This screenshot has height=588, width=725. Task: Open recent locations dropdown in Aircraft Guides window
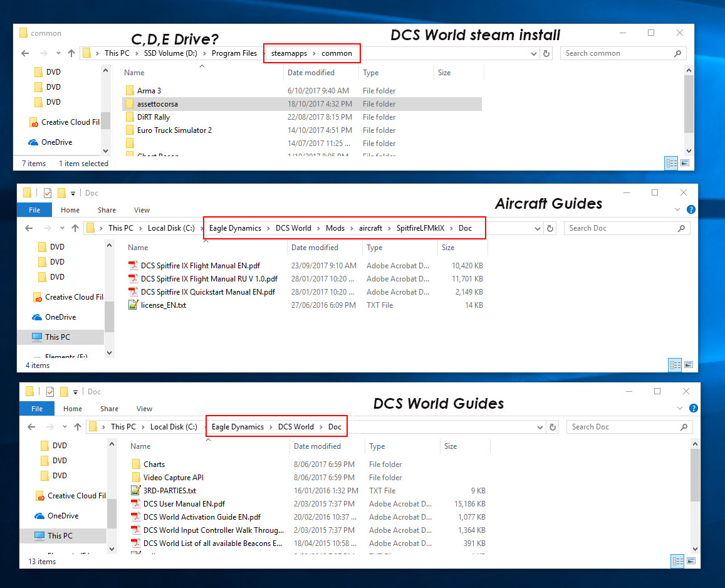[x=62, y=228]
